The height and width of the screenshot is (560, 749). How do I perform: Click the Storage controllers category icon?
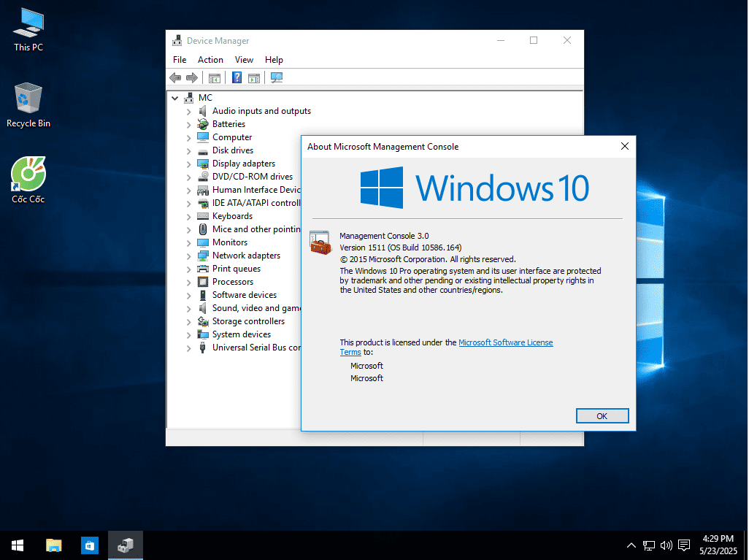click(x=203, y=321)
